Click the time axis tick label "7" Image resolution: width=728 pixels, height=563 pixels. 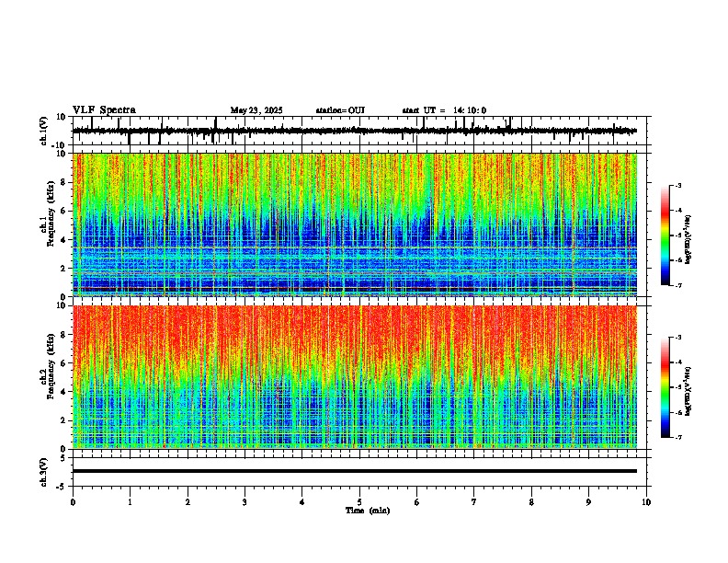tap(474, 502)
